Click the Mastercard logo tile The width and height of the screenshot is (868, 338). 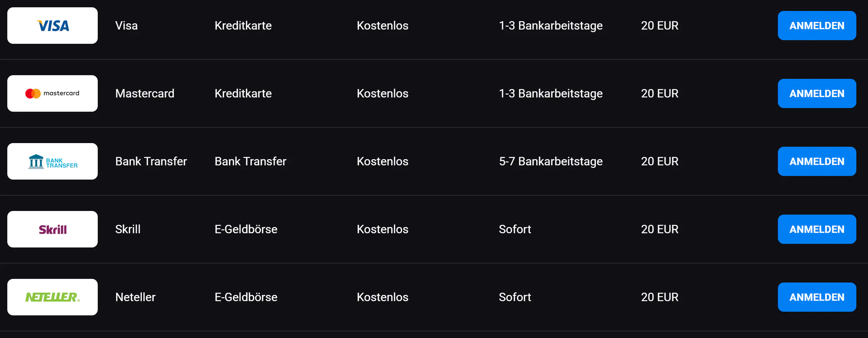click(53, 93)
